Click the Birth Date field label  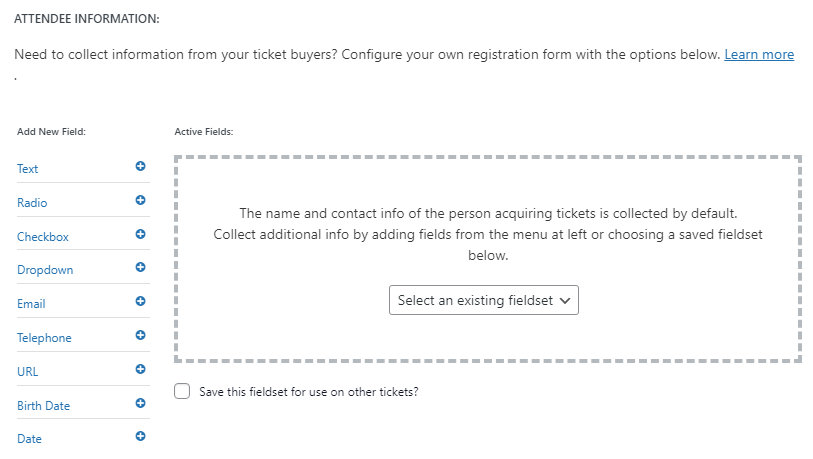click(43, 406)
